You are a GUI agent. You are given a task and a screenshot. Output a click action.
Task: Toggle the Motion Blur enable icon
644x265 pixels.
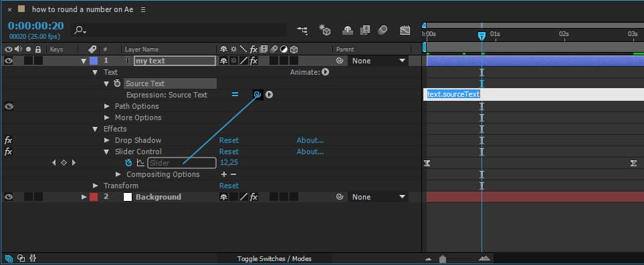tap(383, 30)
